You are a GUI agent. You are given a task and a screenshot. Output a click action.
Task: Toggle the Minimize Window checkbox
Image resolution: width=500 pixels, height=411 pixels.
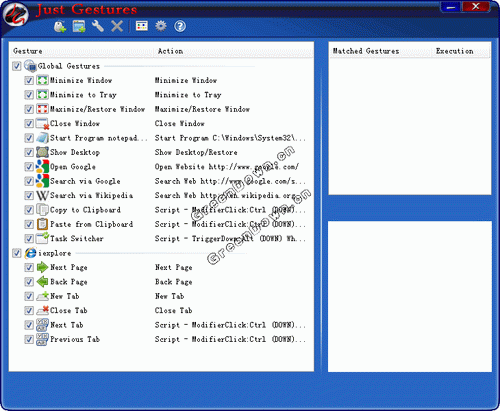click(x=29, y=80)
